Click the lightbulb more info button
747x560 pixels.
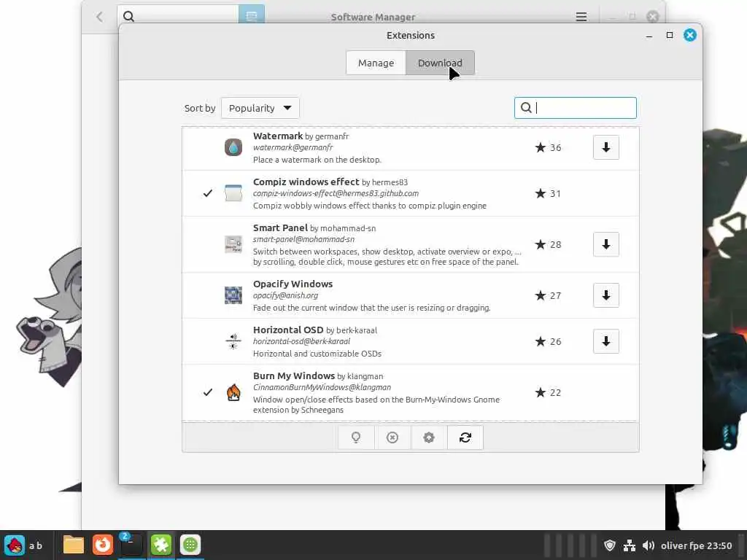[356, 437]
